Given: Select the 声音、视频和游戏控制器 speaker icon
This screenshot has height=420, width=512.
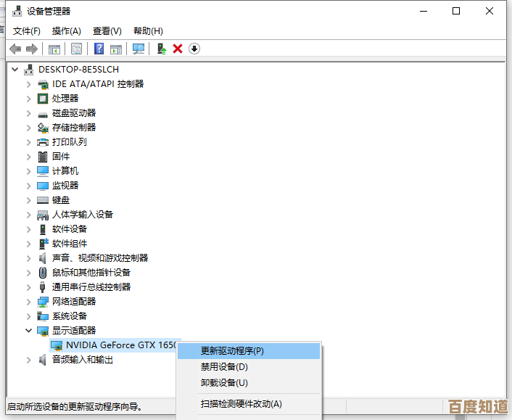Looking at the screenshot, I should click(x=43, y=258).
